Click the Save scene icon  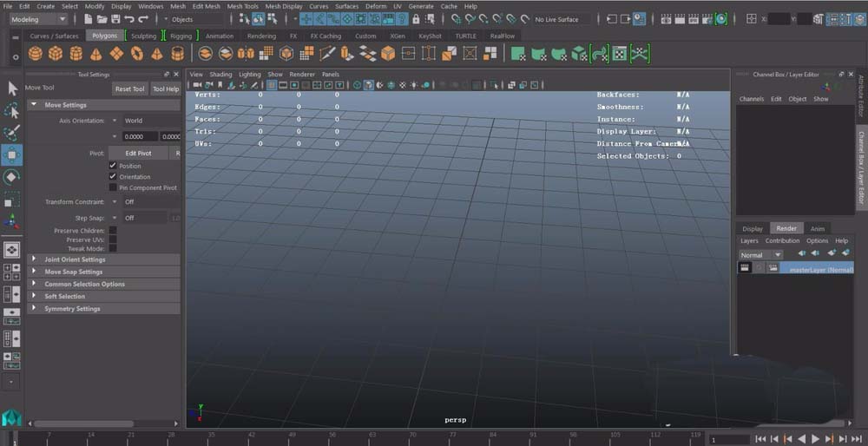(x=115, y=19)
